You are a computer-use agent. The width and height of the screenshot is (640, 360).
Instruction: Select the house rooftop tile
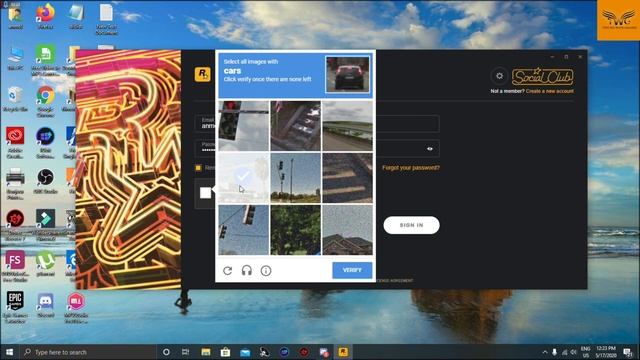point(347,230)
